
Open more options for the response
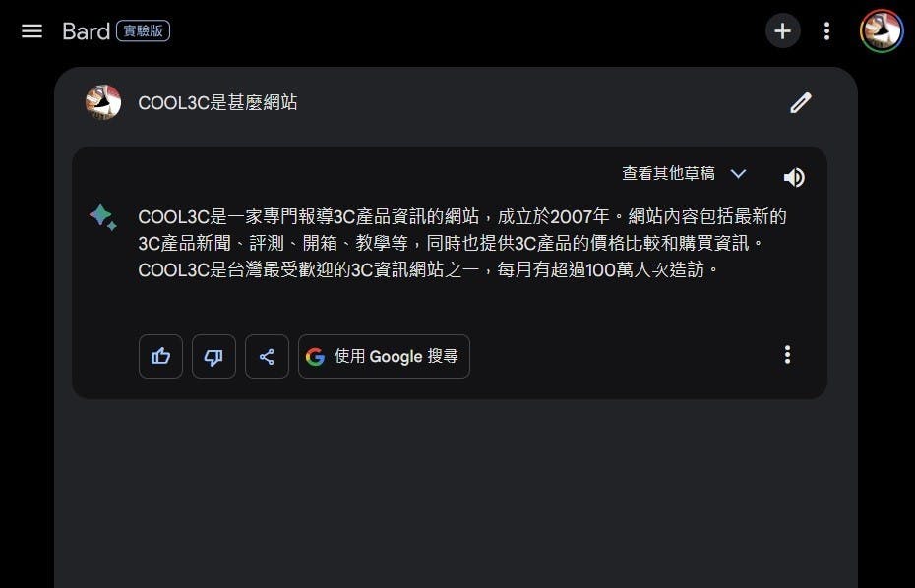[787, 355]
